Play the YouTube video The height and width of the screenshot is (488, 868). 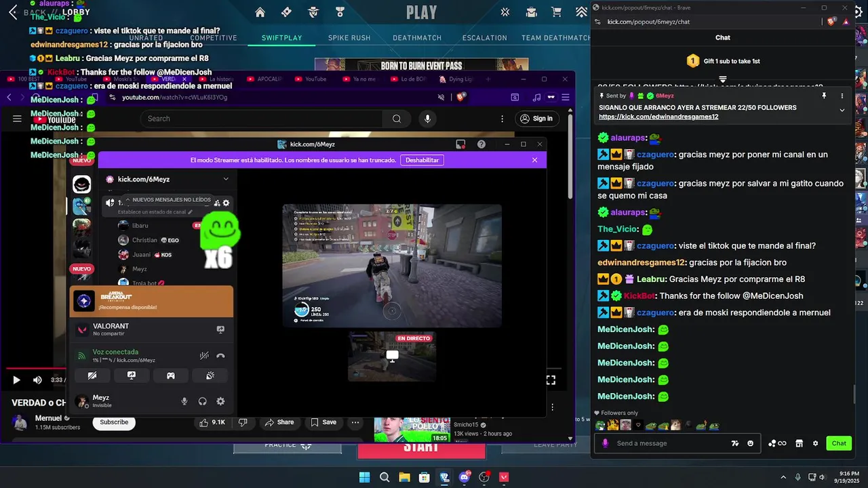click(17, 380)
